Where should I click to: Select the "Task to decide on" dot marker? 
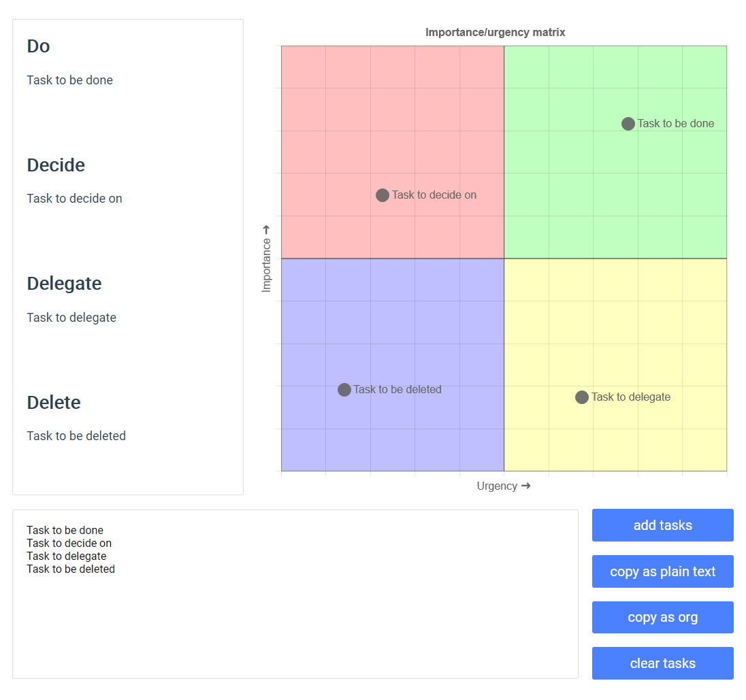[x=383, y=195]
